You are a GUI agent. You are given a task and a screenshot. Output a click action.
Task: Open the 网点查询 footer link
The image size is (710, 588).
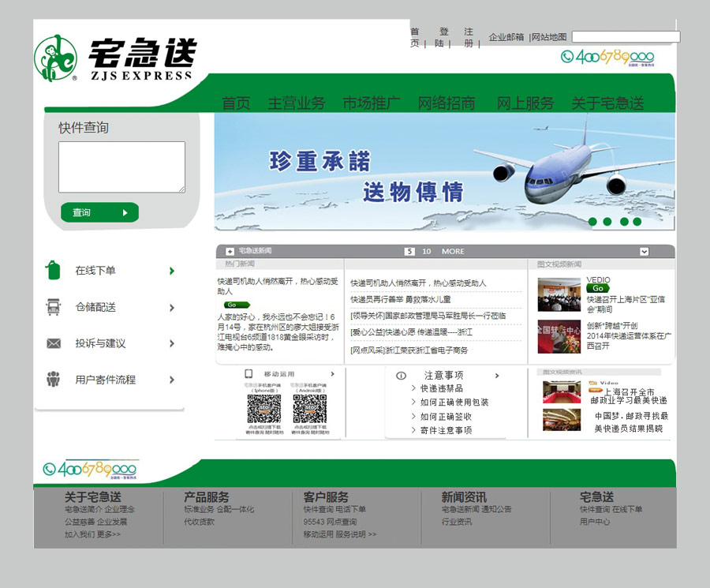[x=342, y=522]
